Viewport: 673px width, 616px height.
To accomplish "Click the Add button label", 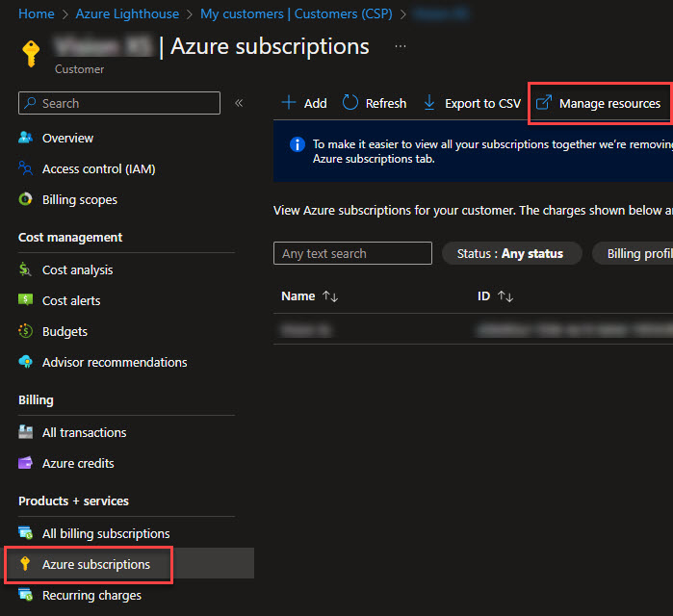I will coord(316,103).
